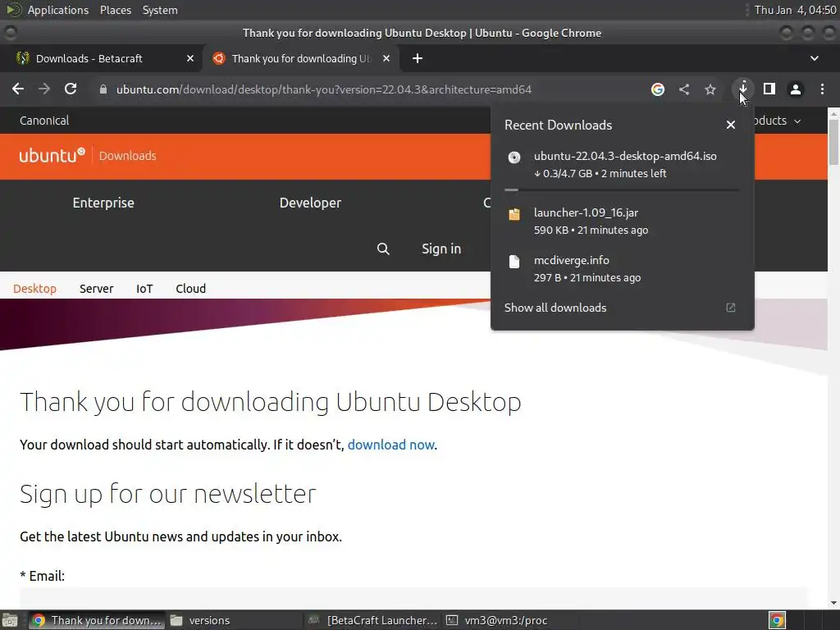Reload the Ubuntu page
840x630 pixels.
(x=71, y=89)
